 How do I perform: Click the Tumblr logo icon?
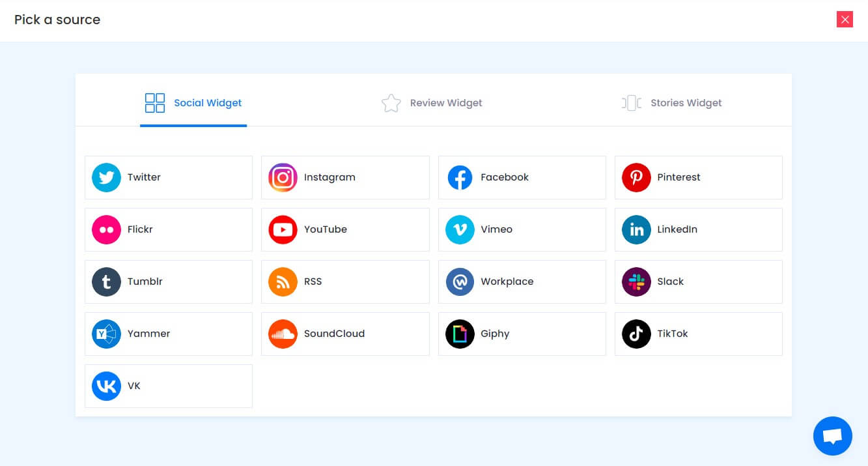click(x=106, y=282)
